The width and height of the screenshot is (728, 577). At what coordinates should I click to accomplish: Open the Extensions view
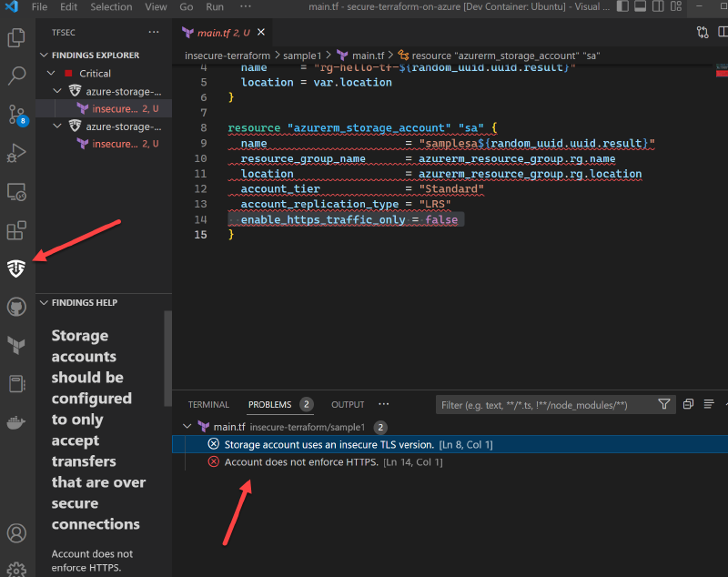[16, 230]
